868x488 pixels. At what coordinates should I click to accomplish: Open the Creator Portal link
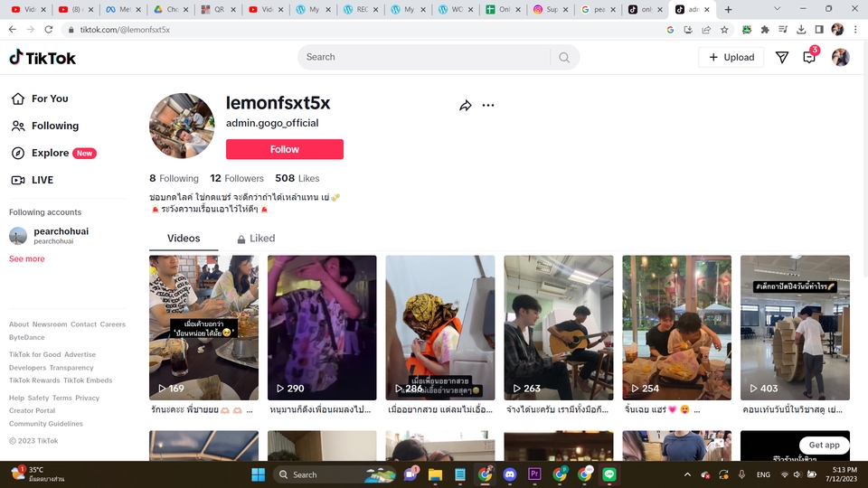(33, 410)
